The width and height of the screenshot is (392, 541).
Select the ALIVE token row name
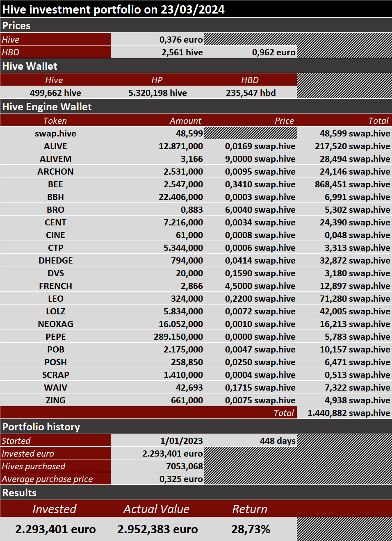55,146
